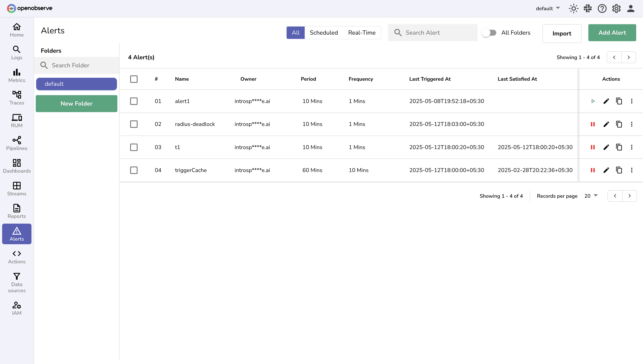Open the Slack integration icon in header
This screenshot has height=364, width=643.
[588, 8]
